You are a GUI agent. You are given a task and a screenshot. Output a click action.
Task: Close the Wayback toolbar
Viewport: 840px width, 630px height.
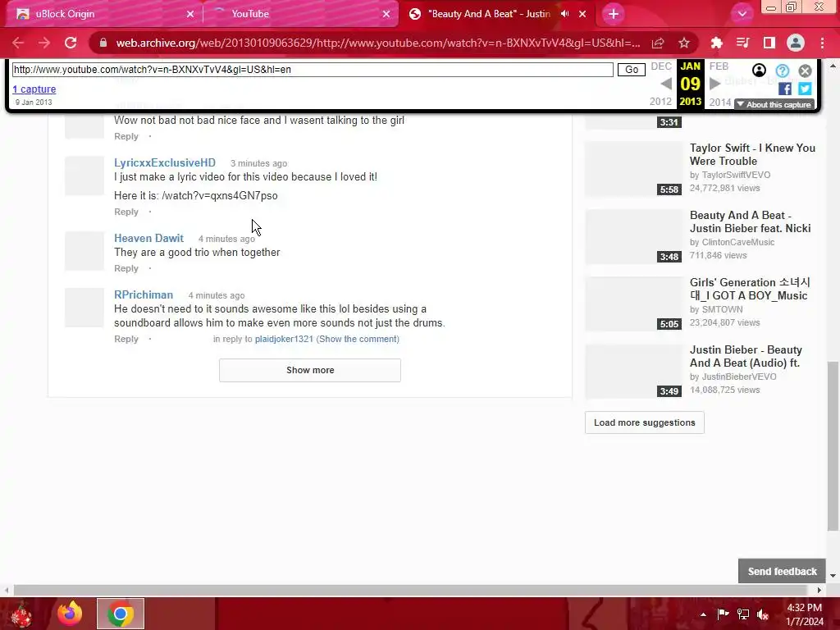(x=805, y=71)
